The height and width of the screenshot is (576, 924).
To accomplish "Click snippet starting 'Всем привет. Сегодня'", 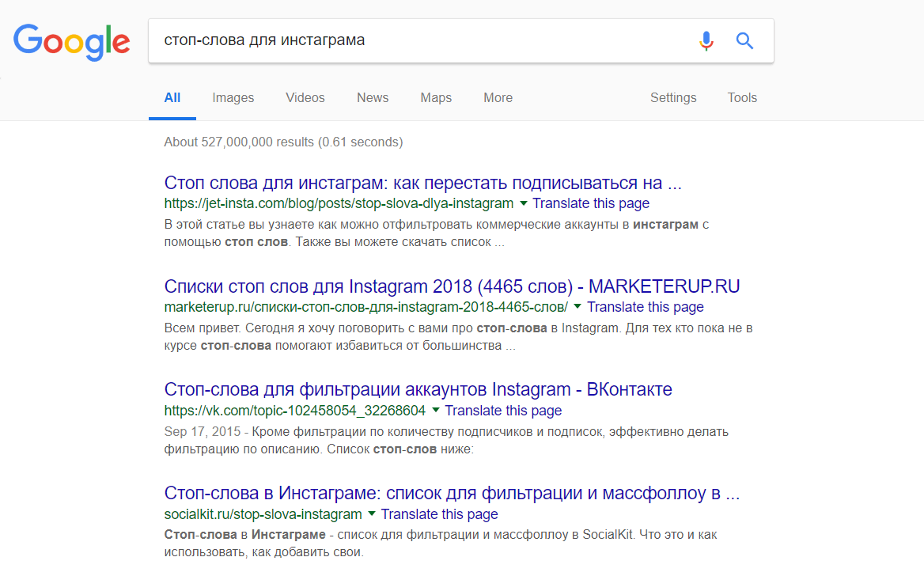I will pos(459,336).
